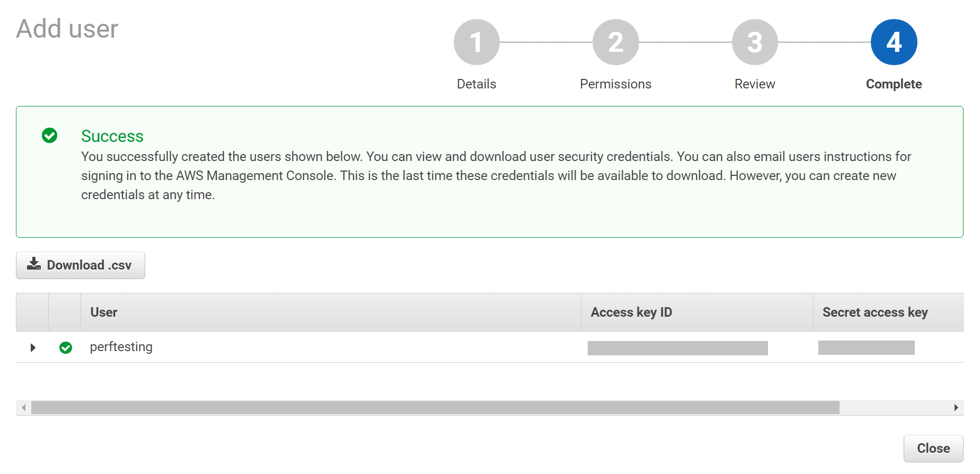This screenshot has height=474, width=980.
Task: Click the right arrow of the horizontal scrollbar
Action: 957,408
